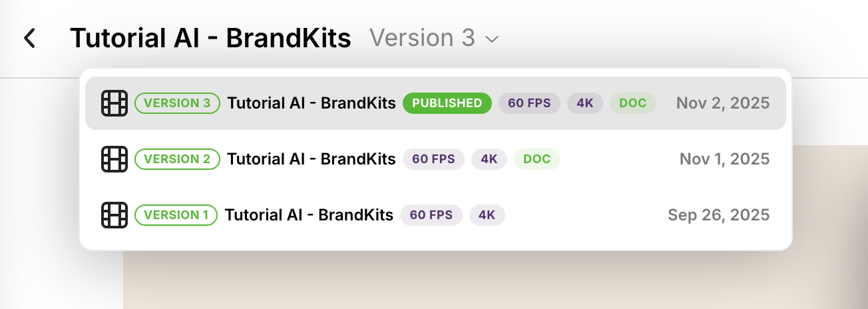Click the DOC badge on Version 3
Screen dimensions: 868x309
[x=633, y=103]
